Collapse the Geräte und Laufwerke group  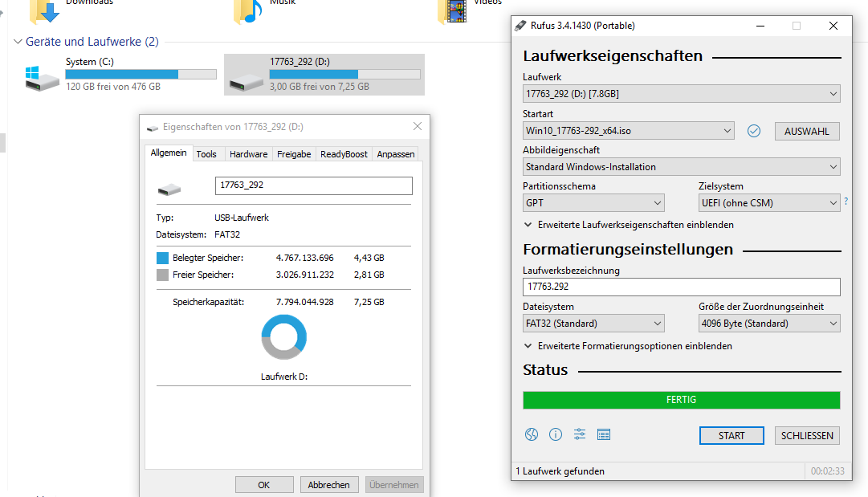pos(18,42)
